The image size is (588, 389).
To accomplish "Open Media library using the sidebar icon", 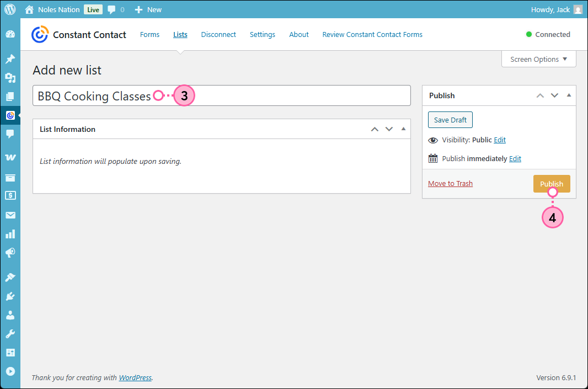I will 10,78.
